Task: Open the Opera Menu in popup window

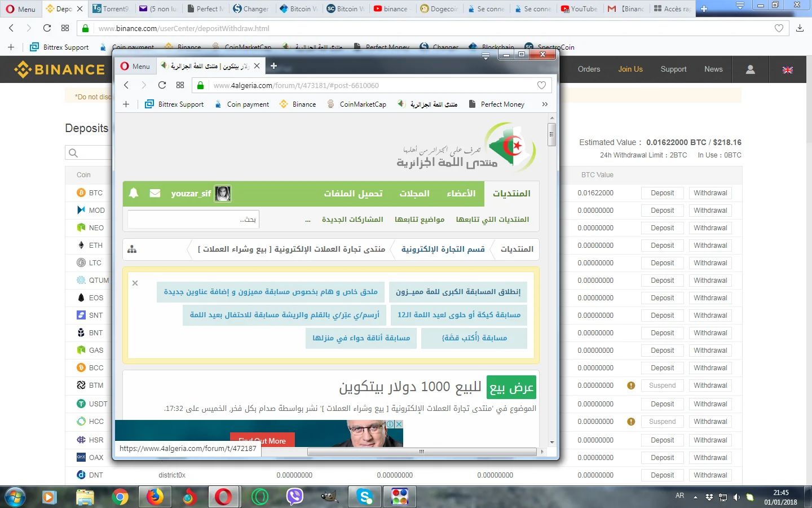Action: pos(135,66)
